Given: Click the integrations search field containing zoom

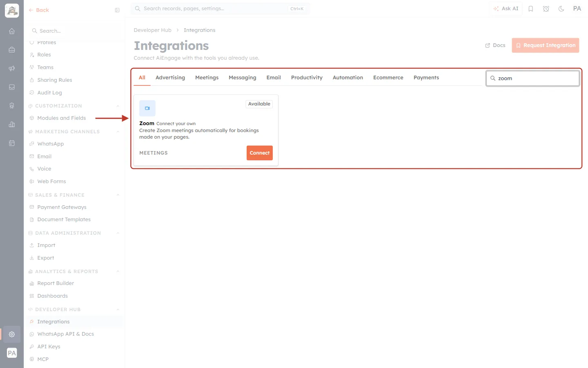Looking at the screenshot, I should 533,79.
